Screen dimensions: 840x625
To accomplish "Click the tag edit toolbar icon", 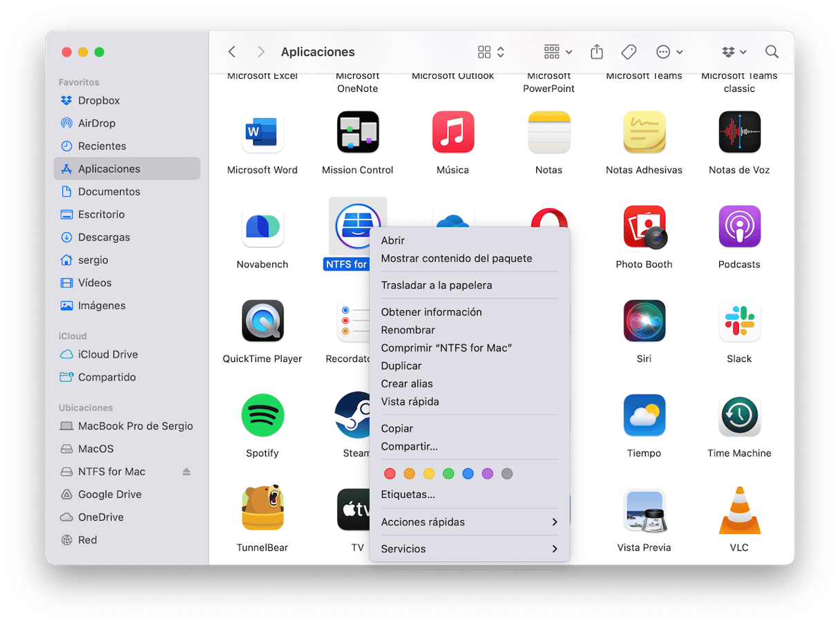I will click(x=629, y=52).
